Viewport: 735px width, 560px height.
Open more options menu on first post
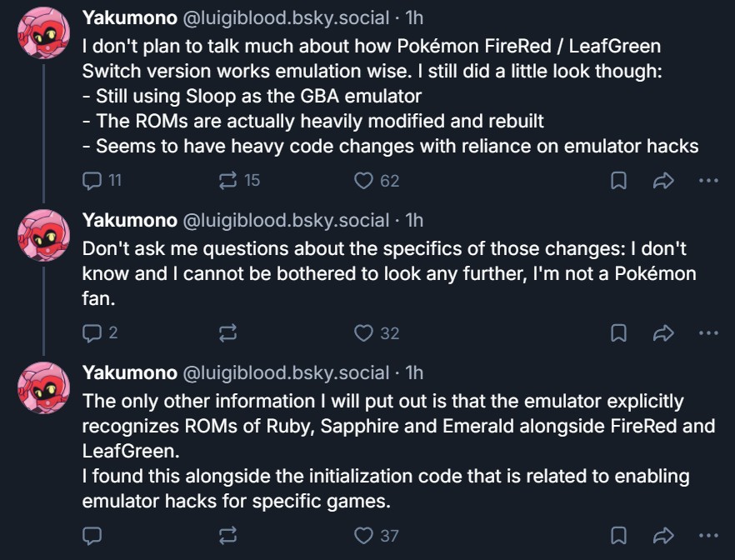708,180
